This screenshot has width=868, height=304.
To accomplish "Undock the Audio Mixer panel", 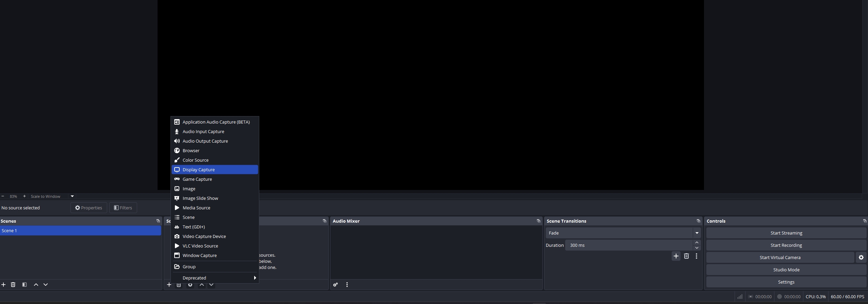I will pos(538,221).
